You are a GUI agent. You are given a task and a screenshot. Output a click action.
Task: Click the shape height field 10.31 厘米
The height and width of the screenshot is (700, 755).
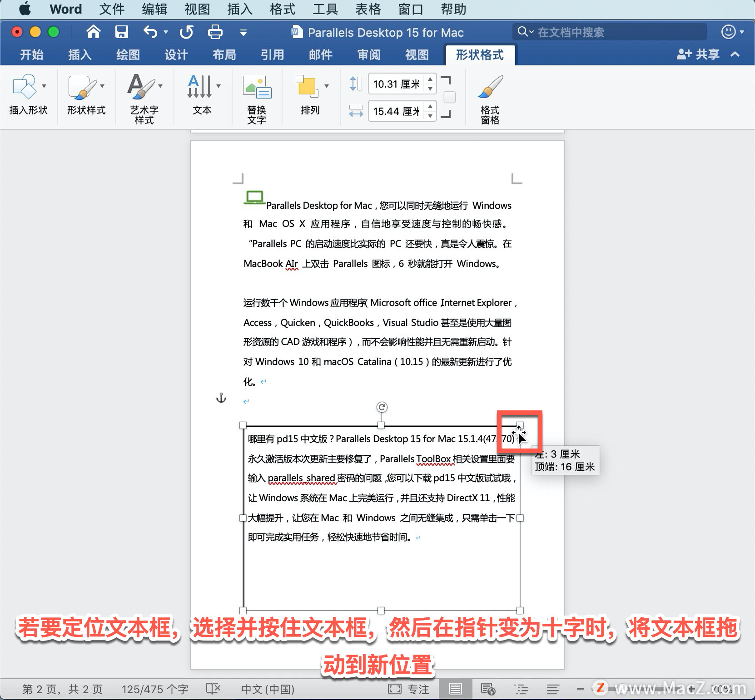396,84
